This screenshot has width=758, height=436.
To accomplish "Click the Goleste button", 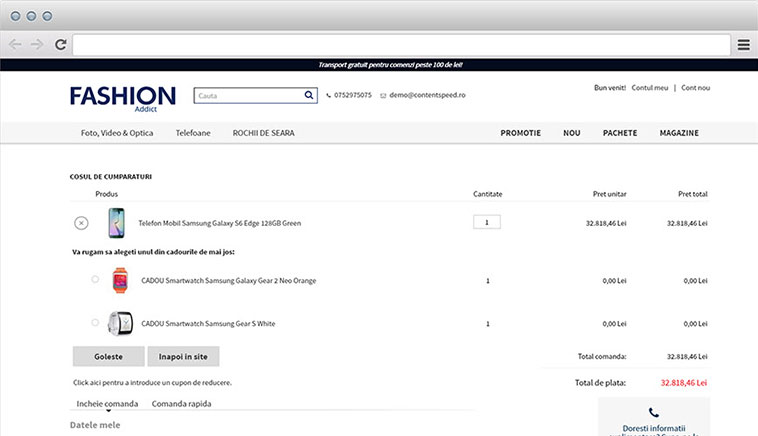I will [108, 356].
